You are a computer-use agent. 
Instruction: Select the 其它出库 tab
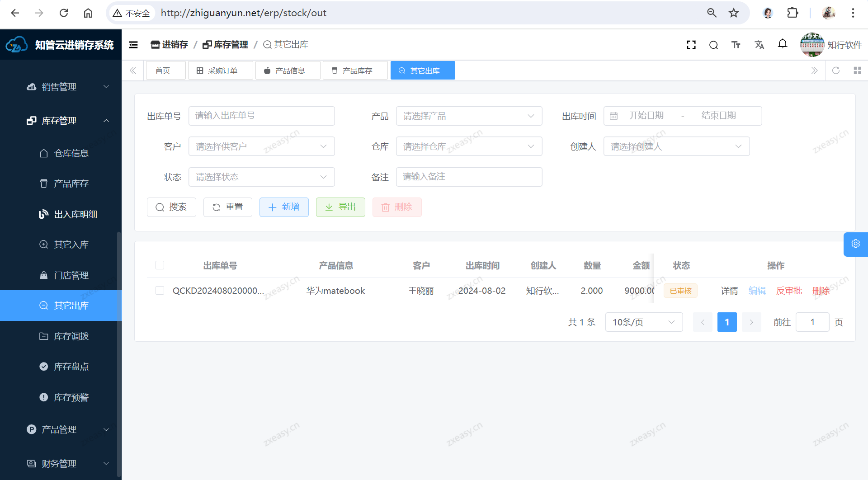coord(423,71)
